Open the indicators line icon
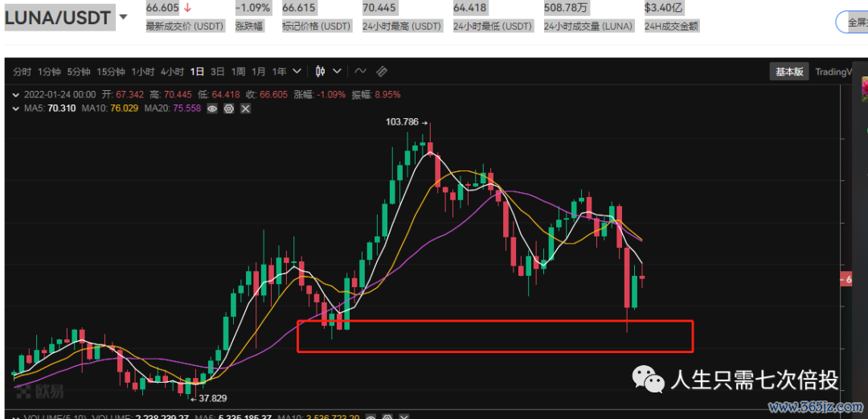The image size is (868, 419). [x=360, y=72]
